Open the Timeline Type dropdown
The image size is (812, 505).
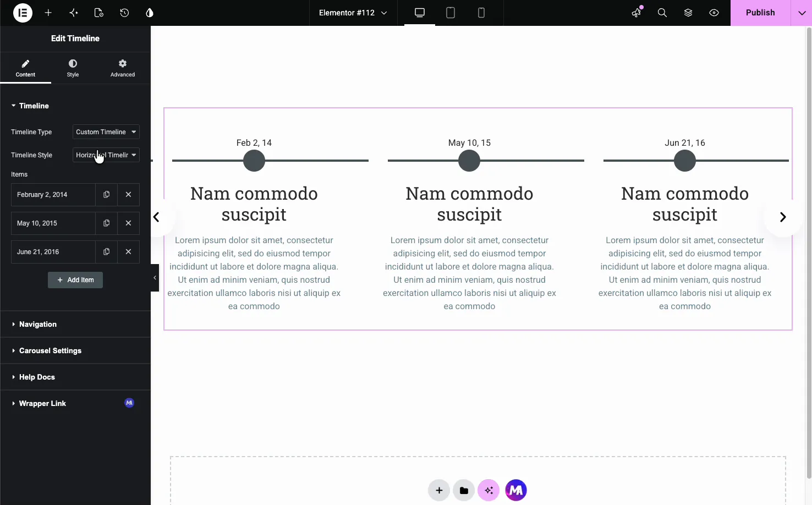[x=106, y=132]
